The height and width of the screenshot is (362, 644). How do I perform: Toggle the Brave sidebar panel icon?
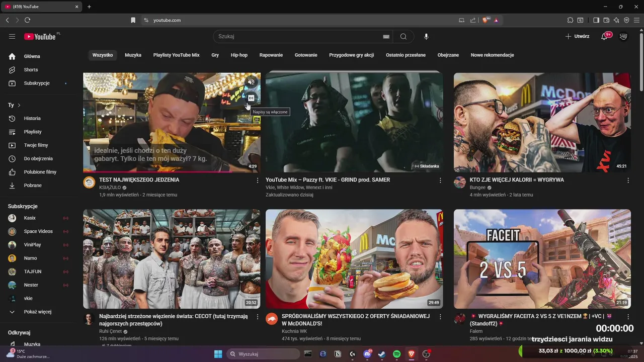pyautogui.click(x=596, y=20)
